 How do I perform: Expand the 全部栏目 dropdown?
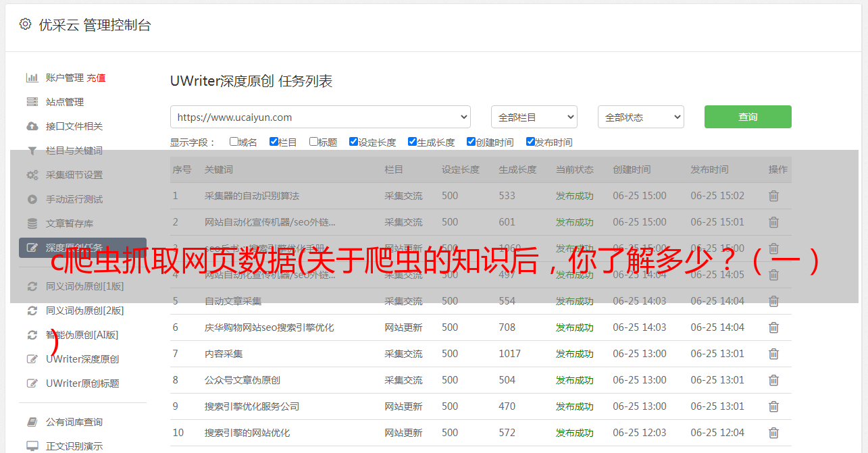pos(534,117)
